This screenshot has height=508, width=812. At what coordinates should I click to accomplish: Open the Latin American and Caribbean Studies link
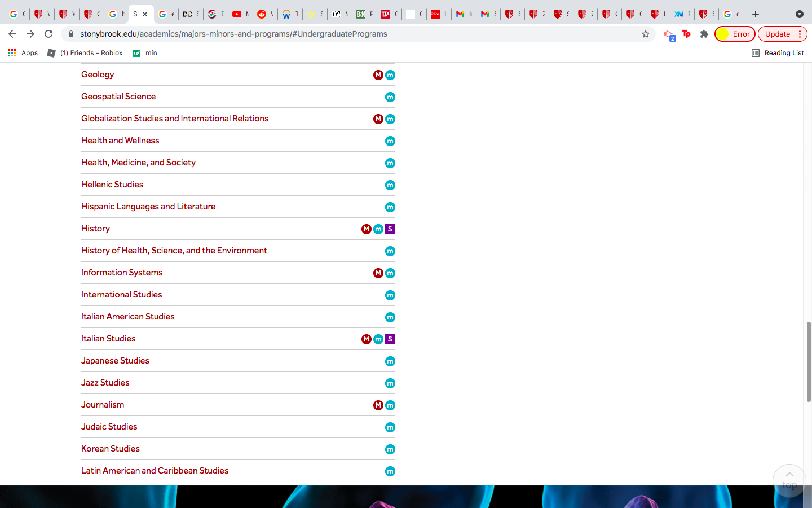[x=155, y=471]
